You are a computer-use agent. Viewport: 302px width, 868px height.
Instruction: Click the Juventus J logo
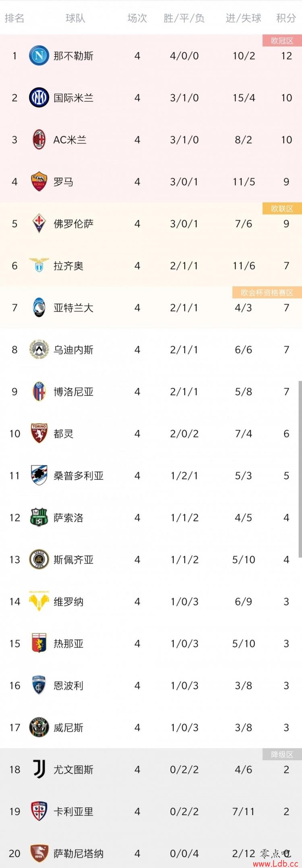point(39,769)
